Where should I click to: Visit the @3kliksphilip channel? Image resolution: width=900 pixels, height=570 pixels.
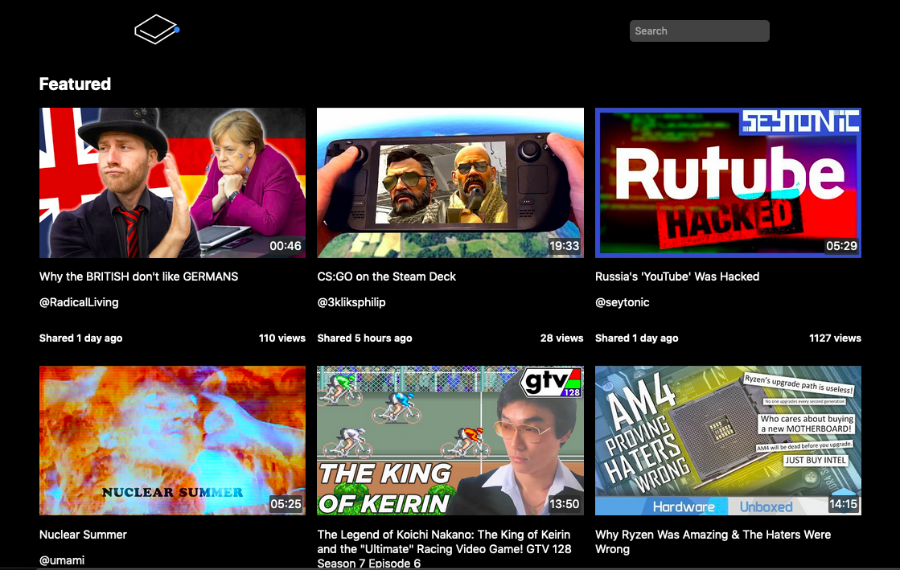pyautogui.click(x=351, y=303)
